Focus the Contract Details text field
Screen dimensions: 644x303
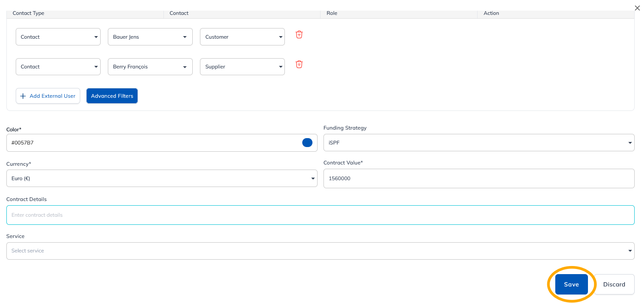pyautogui.click(x=321, y=215)
